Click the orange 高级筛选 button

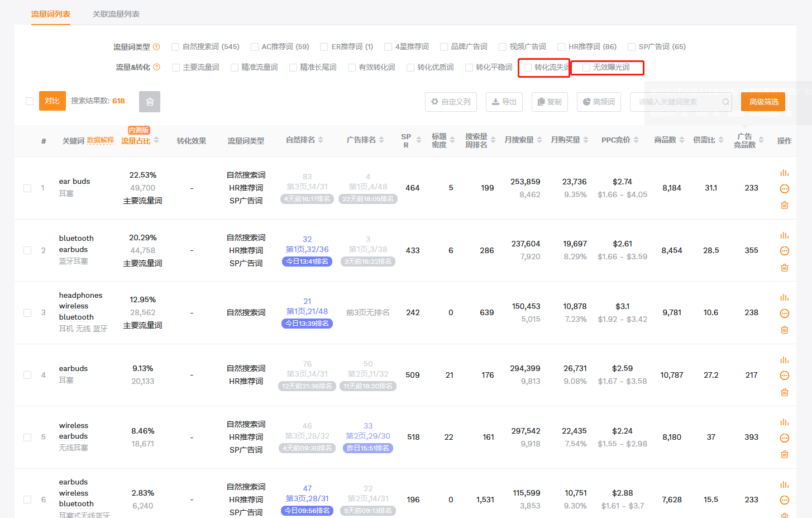click(x=763, y=102)
